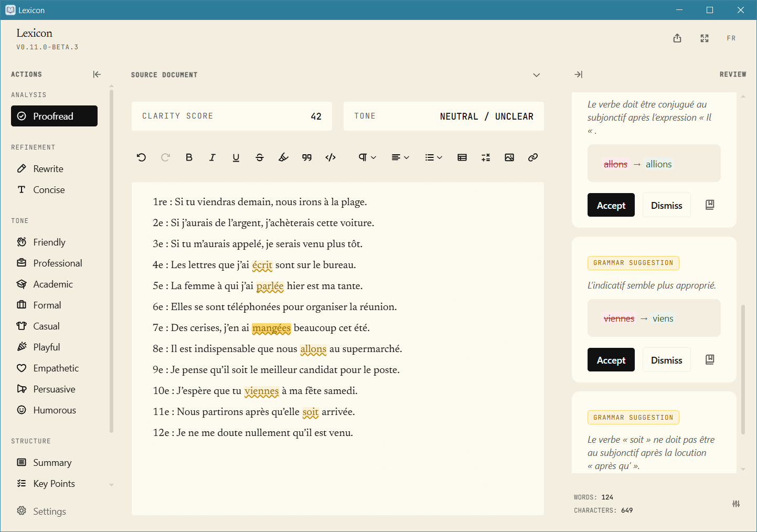Collapse the Actions sidebar

[x=97, y=75]
